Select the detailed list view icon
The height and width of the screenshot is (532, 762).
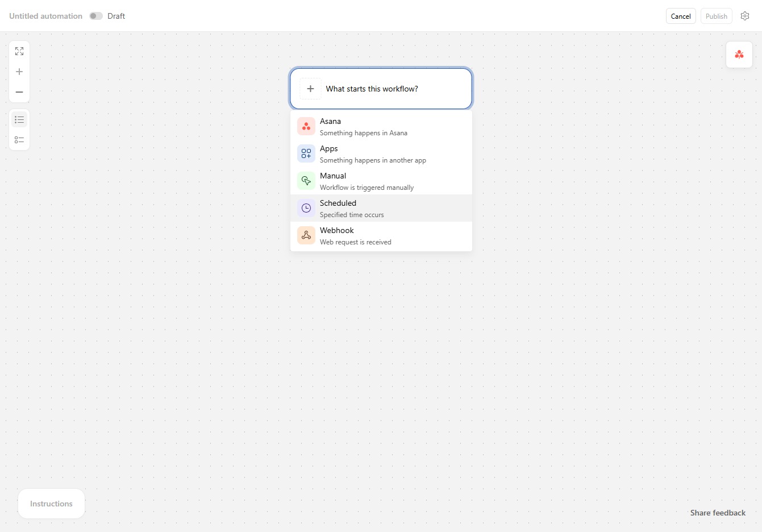point(19,140)
